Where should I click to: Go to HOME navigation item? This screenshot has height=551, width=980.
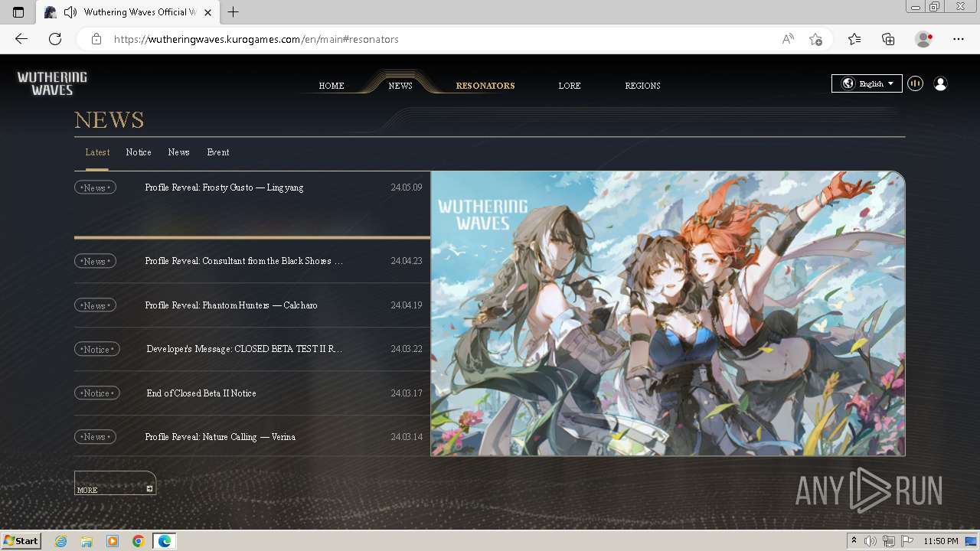click(332, 86)
